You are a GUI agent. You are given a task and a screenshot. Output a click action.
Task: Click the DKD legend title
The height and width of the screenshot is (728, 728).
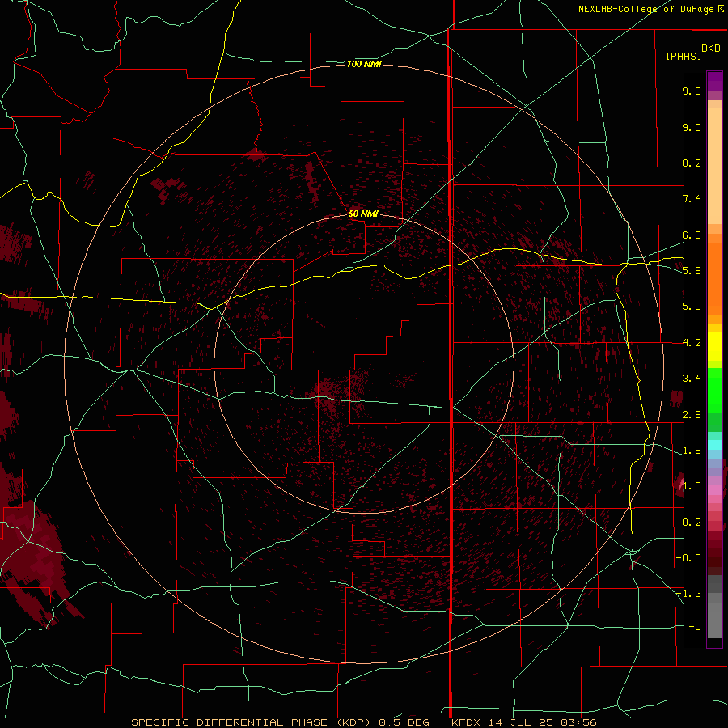click(x=711, y=49)
